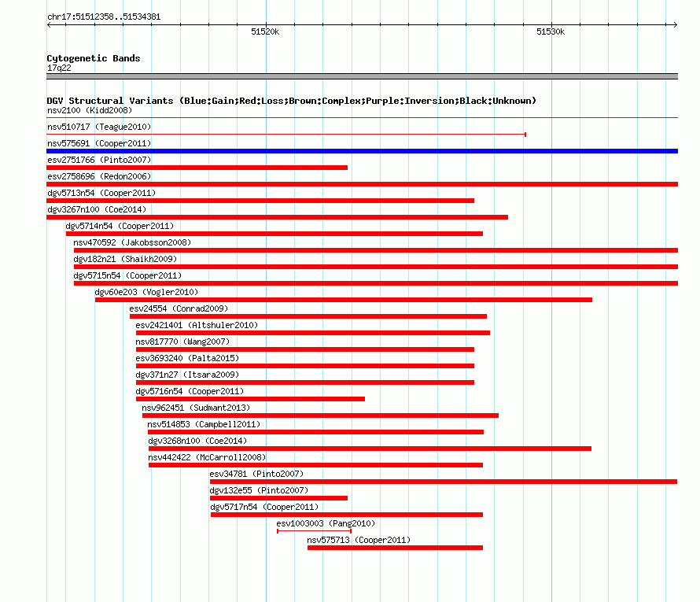Click the thin red line under esv1003003
This screenshot has width=700, height=602.
click(x=315, y=531)
